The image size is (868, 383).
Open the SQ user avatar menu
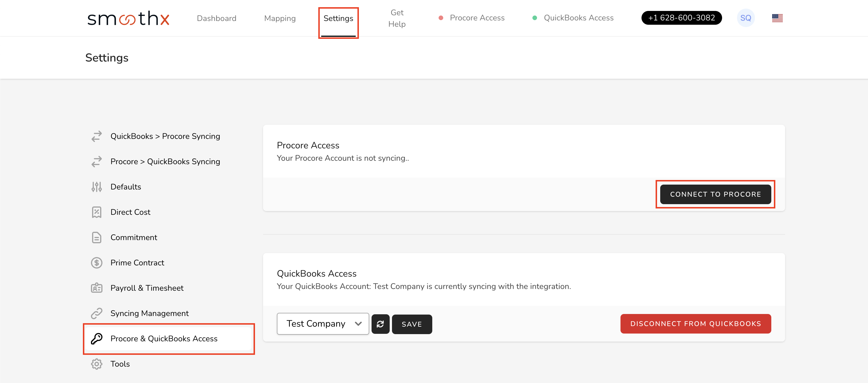coord(745,18)
